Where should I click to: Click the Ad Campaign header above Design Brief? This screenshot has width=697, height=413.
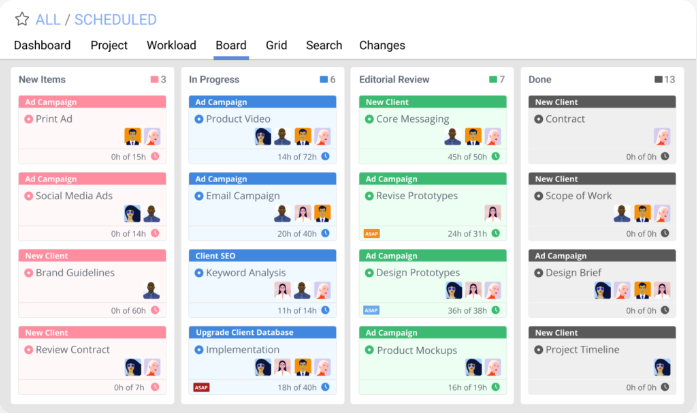coord(602,256)
